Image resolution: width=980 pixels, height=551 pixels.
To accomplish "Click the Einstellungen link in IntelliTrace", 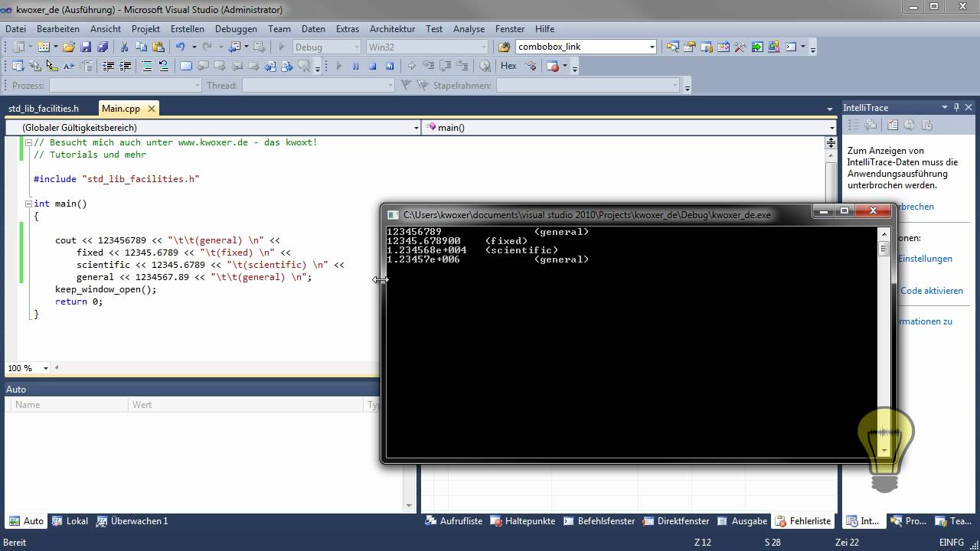I will [925, 259].
